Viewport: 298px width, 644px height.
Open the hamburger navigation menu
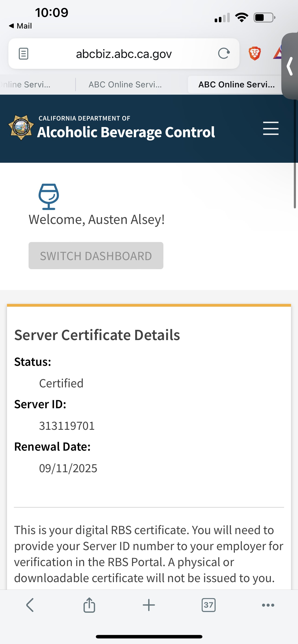[x=271, y=128]
